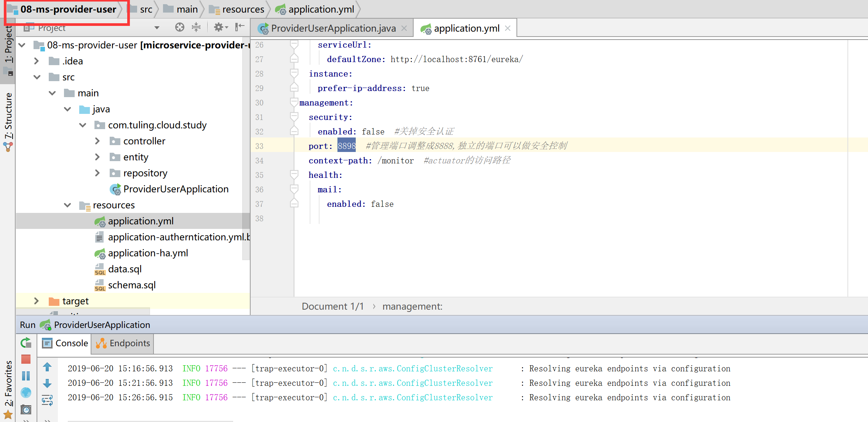Viewport: 868px width, 422px height.
Task: Pause program output in Run panel
Action: (x=26, y=376)
